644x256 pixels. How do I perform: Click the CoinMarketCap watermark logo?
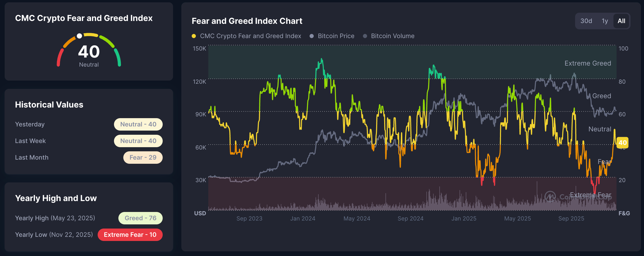(x=550, y=197)
